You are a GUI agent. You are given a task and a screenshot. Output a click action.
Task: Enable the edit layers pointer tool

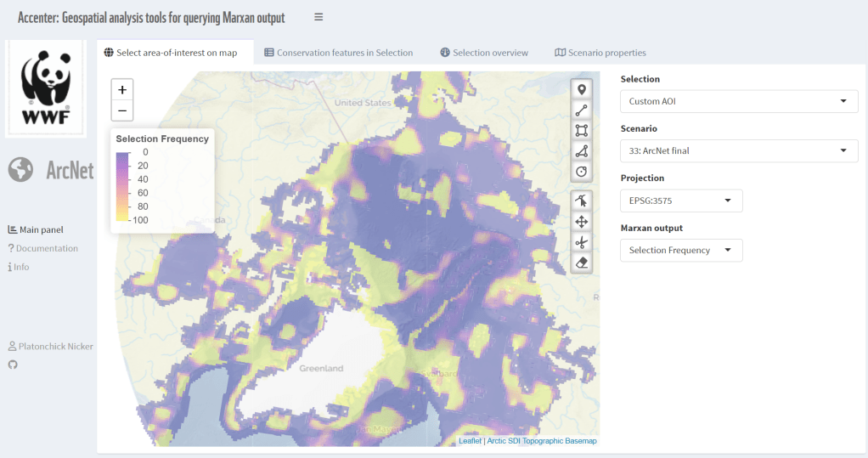coord(582,201)
